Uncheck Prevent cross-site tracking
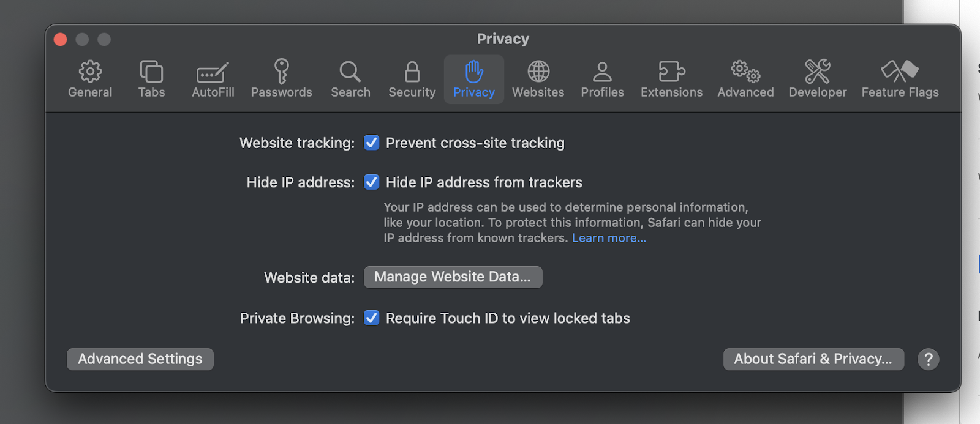The height and width of the screenshot is (424, 980). coord(372,143)
